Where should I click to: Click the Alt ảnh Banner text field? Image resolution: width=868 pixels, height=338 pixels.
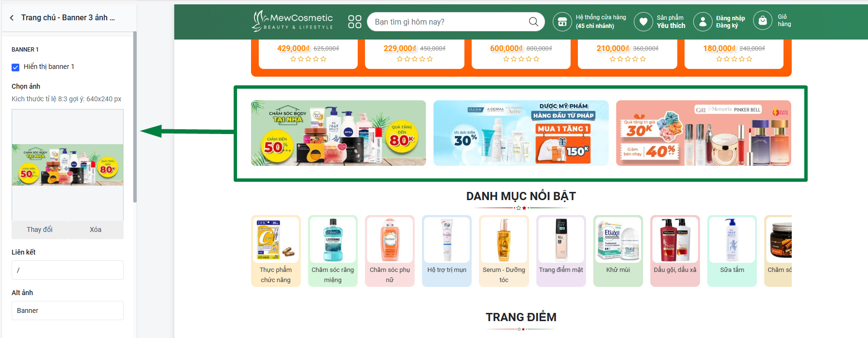[68, 311]
